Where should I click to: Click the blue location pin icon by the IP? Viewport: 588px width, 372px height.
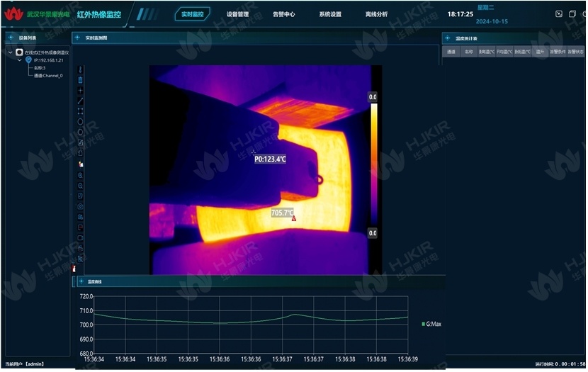[x=28, y=60]
